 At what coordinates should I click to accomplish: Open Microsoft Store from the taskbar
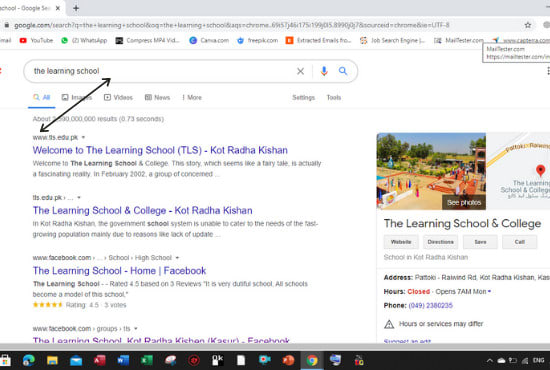coord(5,360)
